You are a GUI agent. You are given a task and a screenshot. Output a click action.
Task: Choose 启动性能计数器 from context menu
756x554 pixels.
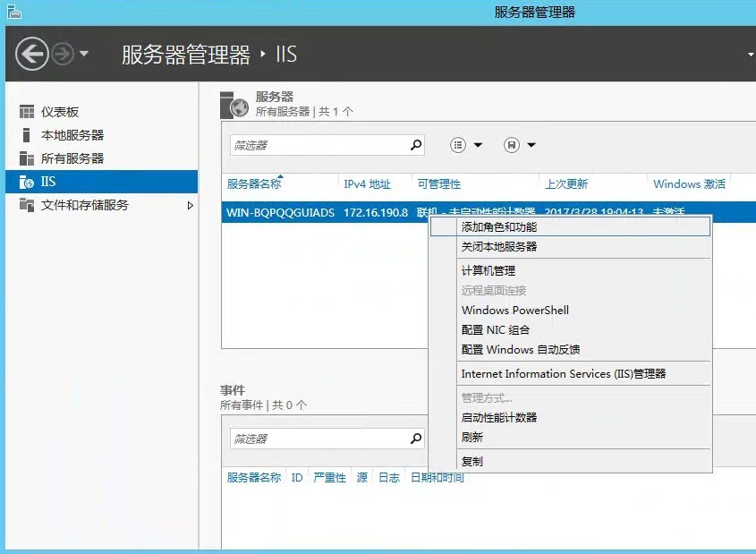point(571,418)
